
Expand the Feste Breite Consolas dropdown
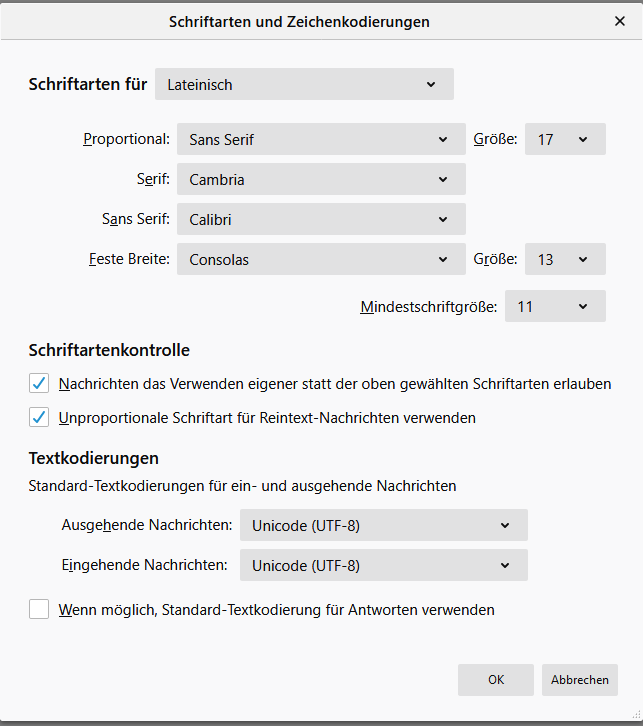click(x=320, y=260)
